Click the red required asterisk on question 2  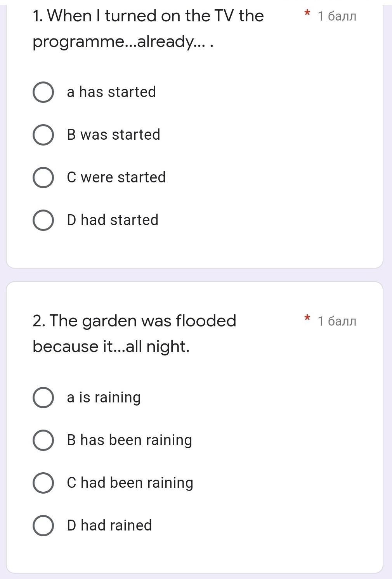tap(307, 319)
